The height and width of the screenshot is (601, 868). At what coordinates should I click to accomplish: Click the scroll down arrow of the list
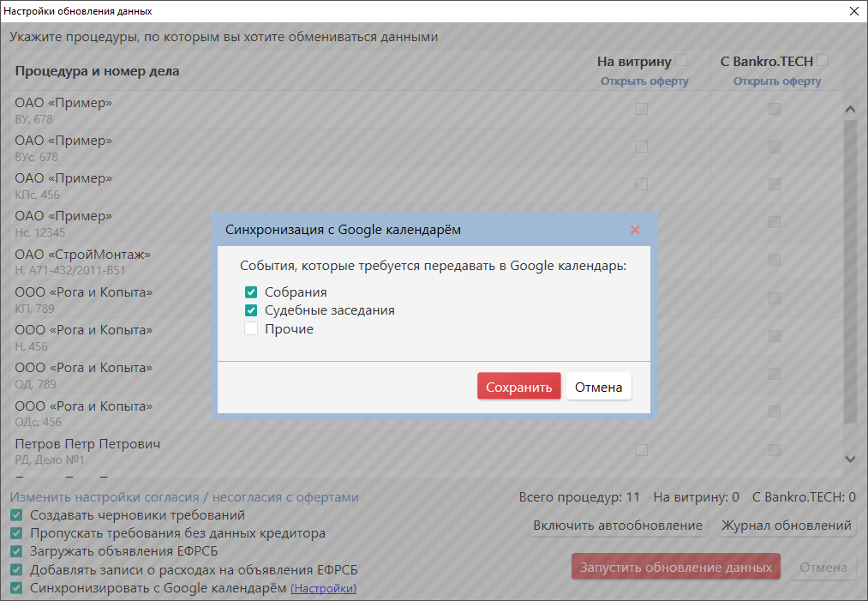coord(850,460)
